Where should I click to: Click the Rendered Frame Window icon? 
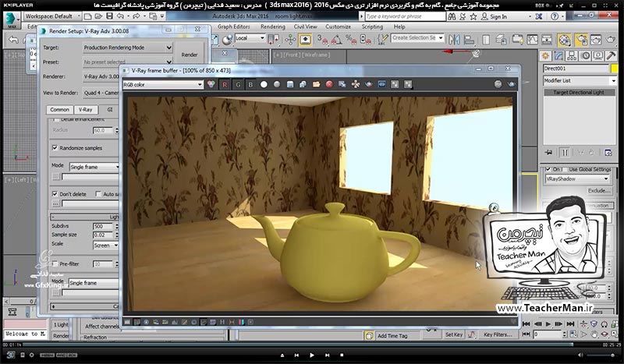pyautogui.click(x=596, y=40)
